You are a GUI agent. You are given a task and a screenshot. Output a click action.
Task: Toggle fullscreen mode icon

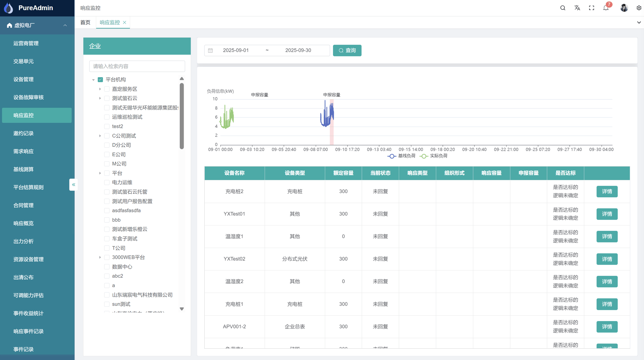click(x=591, y=8)
